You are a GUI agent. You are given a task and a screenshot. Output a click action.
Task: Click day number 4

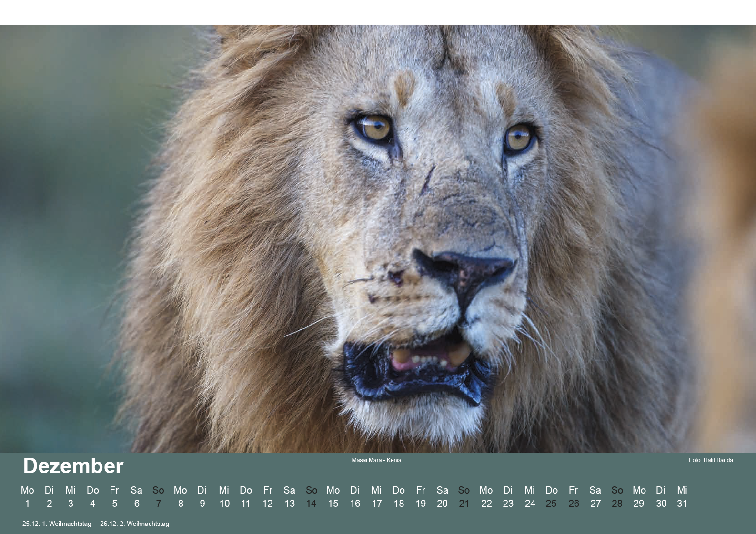(92, 504)
